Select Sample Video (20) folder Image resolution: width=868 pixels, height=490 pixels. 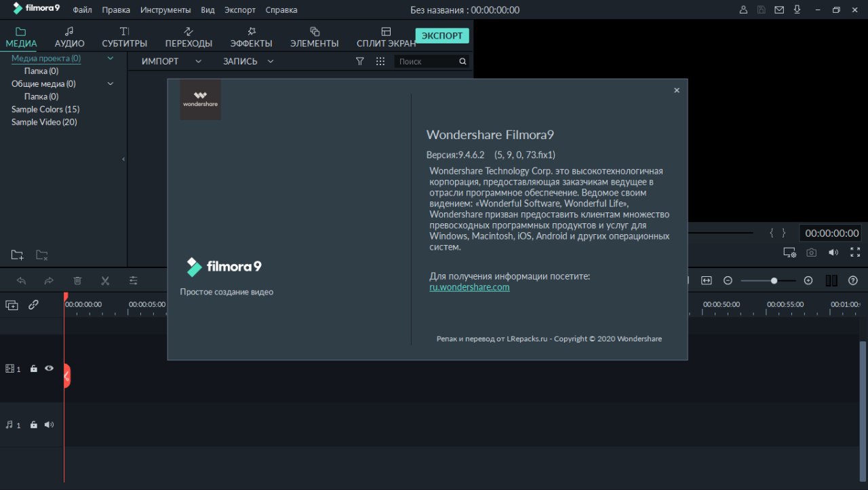(x=44, y=122)
